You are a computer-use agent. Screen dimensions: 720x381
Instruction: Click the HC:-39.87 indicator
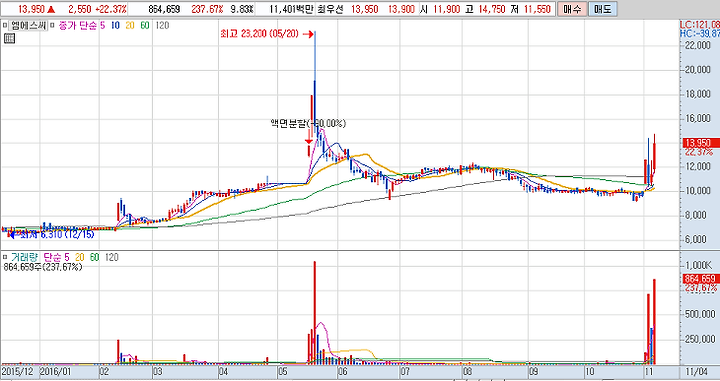pos(700,33)
